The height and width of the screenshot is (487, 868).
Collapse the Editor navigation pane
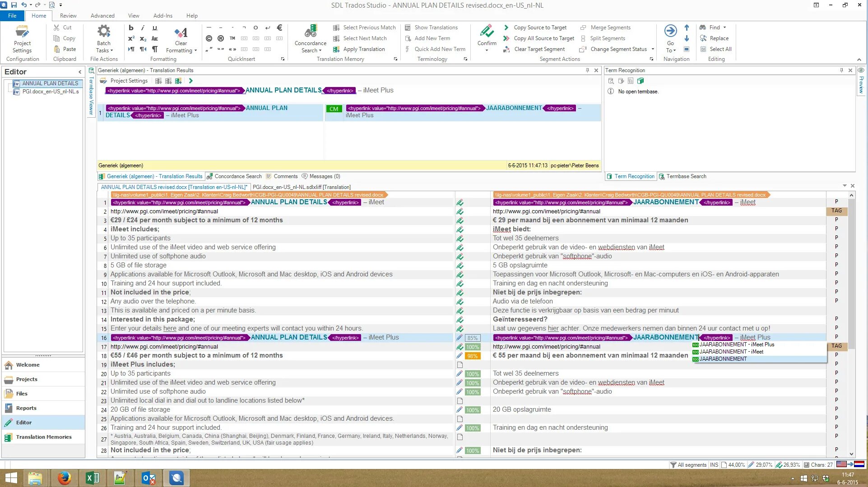[x=80, y=72]
